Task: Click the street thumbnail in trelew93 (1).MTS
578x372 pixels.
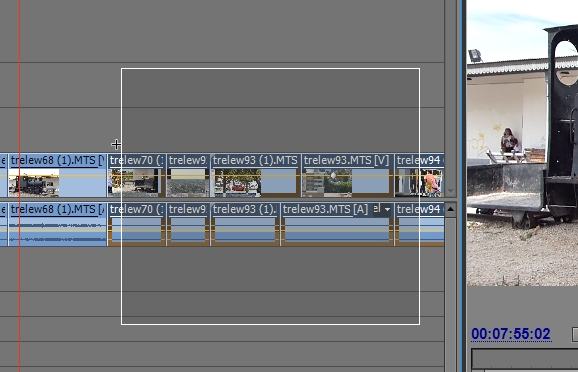Action: pos(238,182)
